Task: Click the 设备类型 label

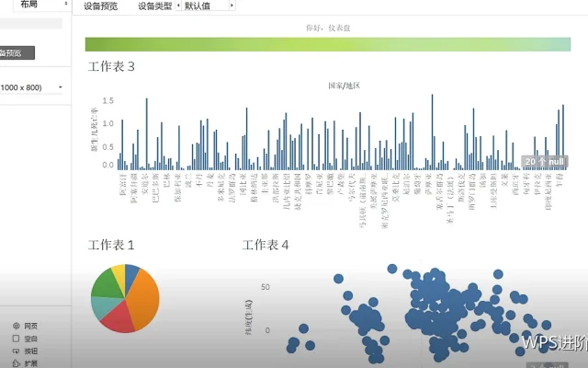Action: (155, 6)
